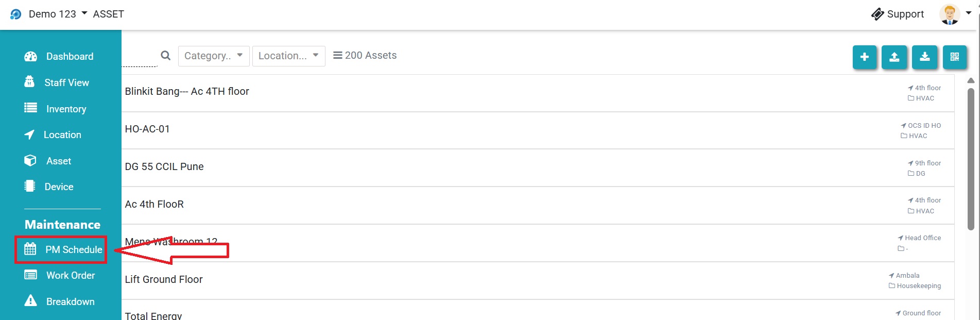Click the download assets icon
980x320 pixels.
925,57
